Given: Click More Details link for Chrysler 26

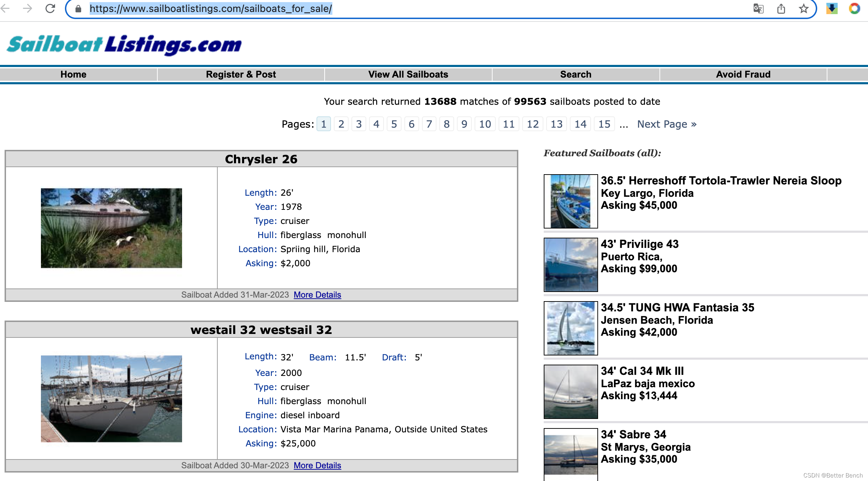Looking at the screenshot, I should click(x=317, y=294).
